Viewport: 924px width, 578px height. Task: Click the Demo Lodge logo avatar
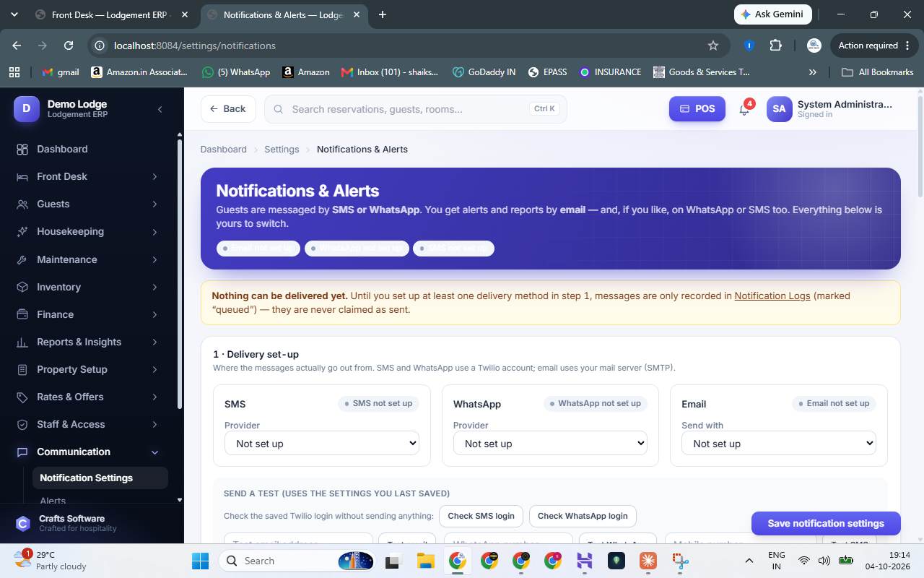(26, 109)
